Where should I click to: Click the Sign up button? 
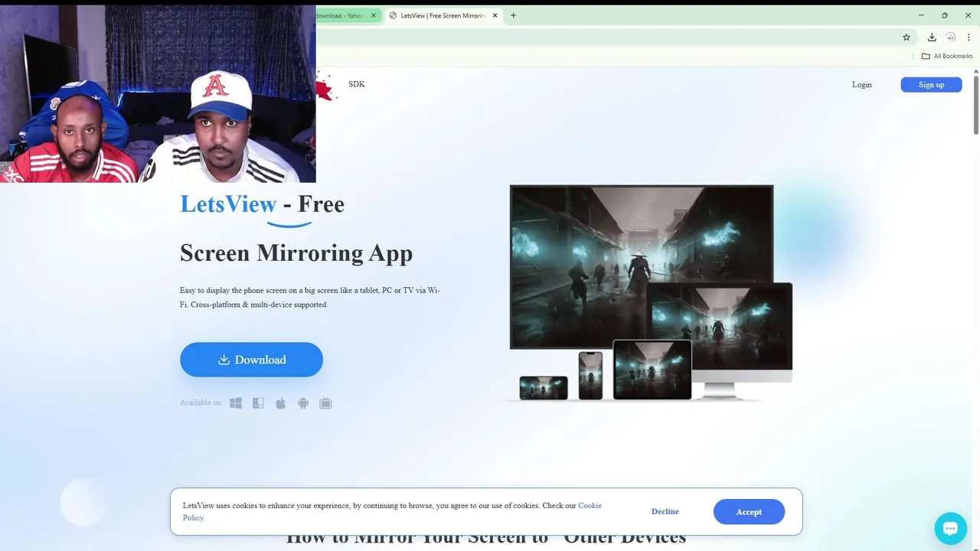click(x=931, y=84)
